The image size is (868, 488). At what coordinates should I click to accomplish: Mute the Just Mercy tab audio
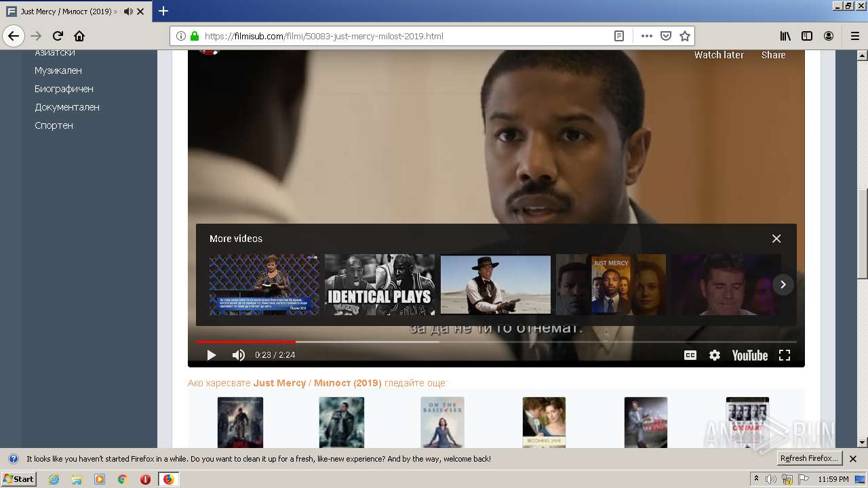click(x=128, y=12)
